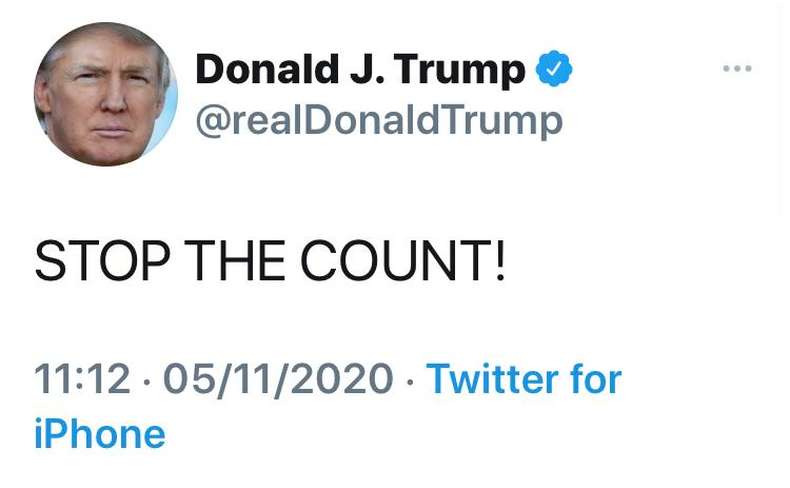Click the @realDonaldTrump handle
Image resolution: width=790 pixels, height=488 pixels.
(x=378, y=121)
